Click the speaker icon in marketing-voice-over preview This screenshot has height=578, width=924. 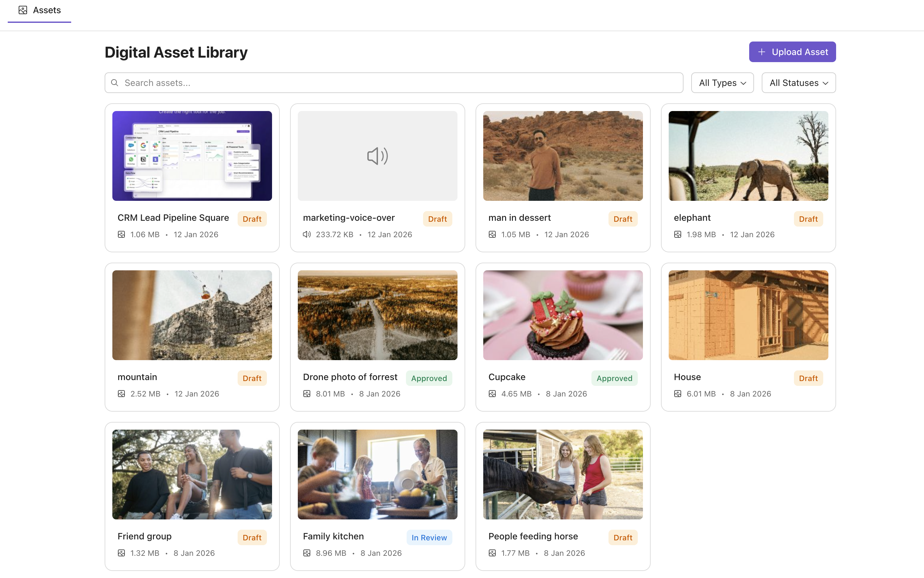377,156
